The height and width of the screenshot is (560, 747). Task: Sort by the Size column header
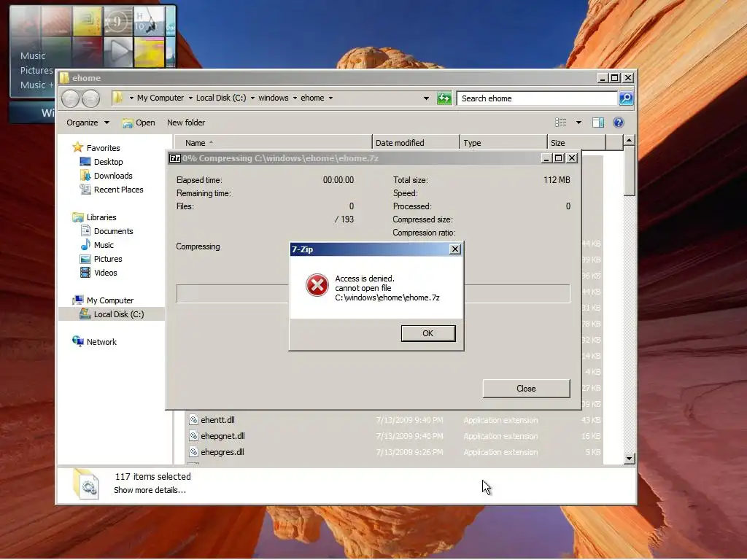tap(576, 143)
